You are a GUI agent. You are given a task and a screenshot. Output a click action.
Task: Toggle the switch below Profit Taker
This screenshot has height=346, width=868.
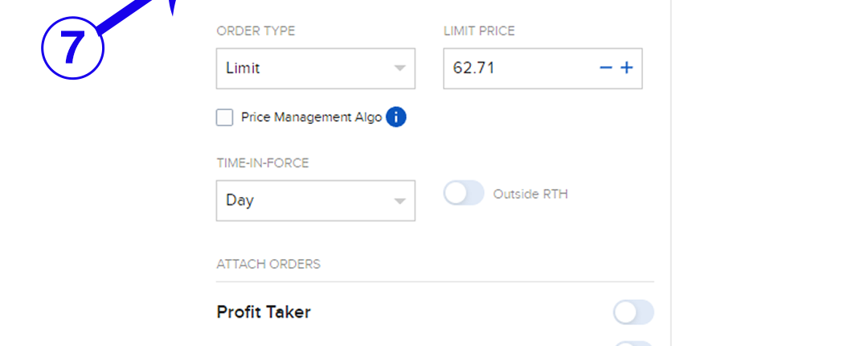pos(633,344)
